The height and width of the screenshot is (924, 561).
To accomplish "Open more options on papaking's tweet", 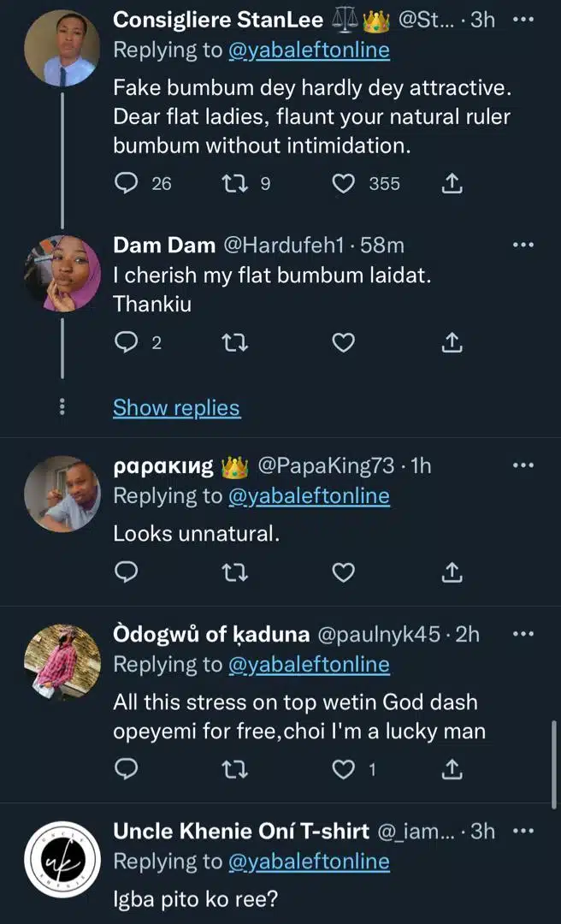I will pos(523,465).
